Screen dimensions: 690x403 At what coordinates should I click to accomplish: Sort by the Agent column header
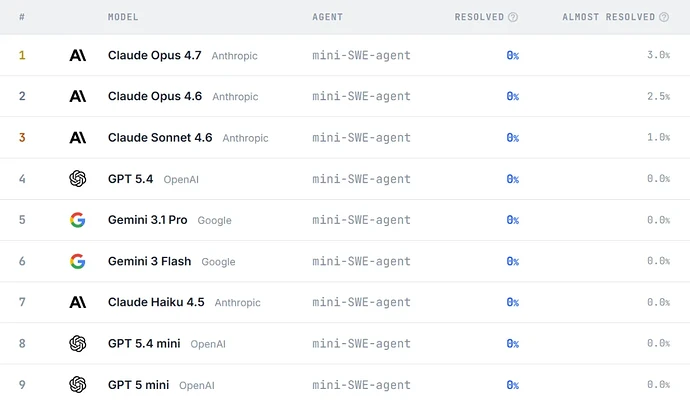[x=327, y=17]
